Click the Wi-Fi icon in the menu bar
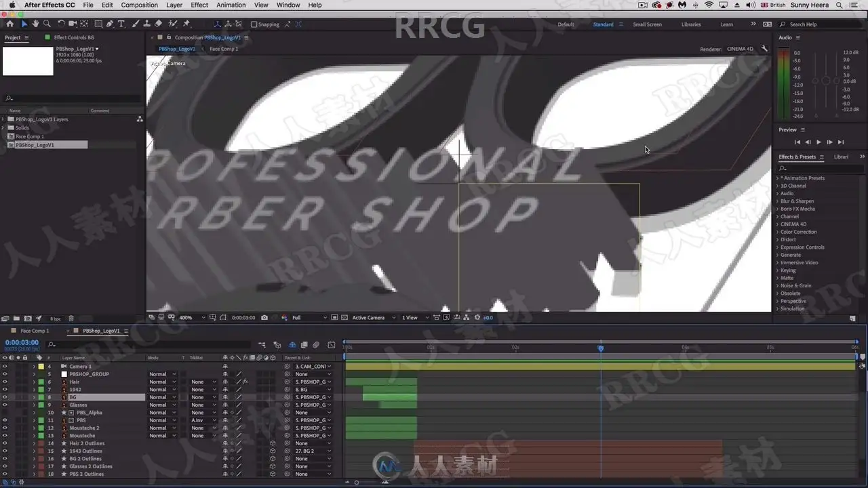The image size is (868, 488). click(709, 5)
